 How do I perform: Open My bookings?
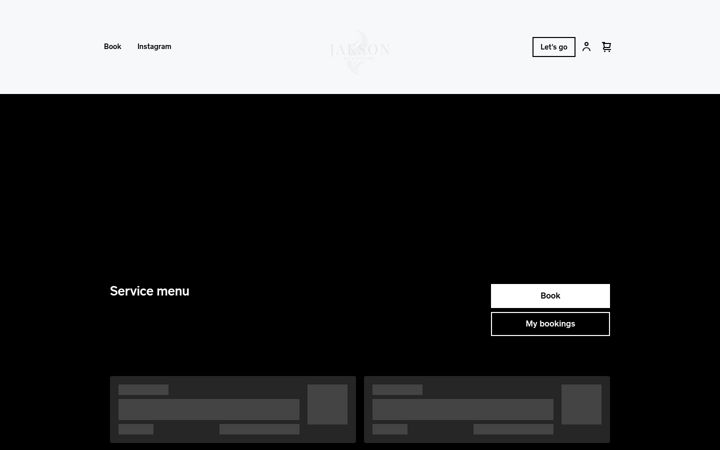[x=550, y=324]
